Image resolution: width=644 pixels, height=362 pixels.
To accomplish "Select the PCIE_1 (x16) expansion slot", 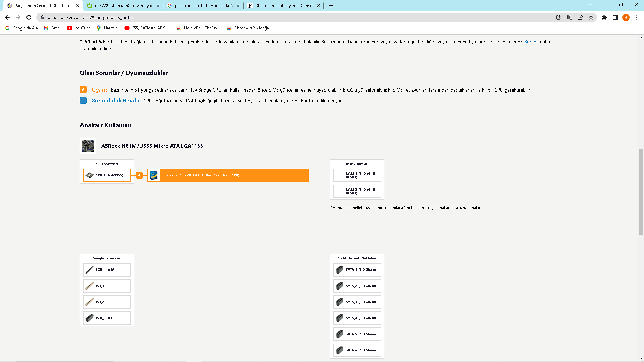I will pyautogui.click(x=107, y=270).
